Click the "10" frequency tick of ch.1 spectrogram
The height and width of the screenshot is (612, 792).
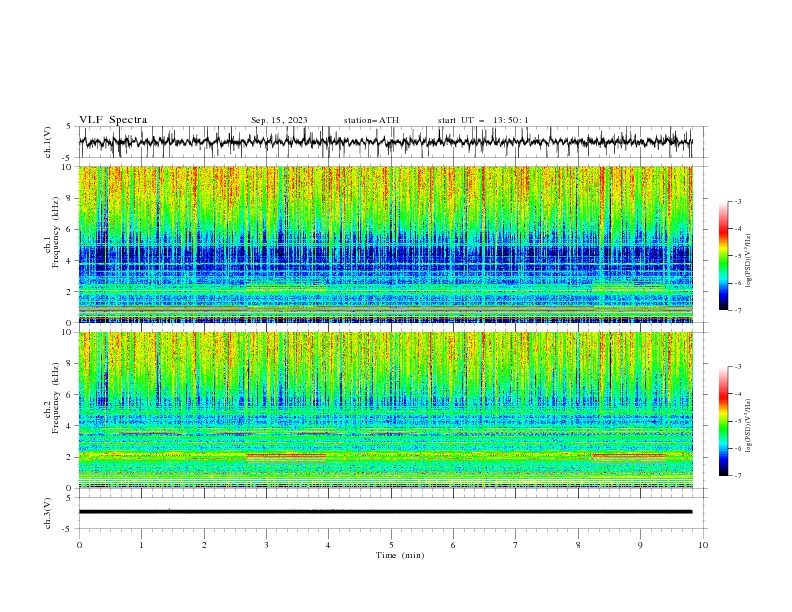67,167
